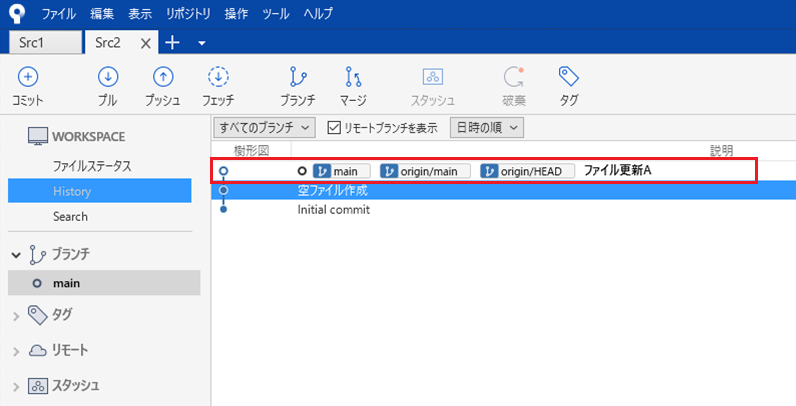This screenshot has width=796, height=406.
Task: Click the graph node of ファイル更新A commit
Action: pyautogui.click(x=223, y=171)
